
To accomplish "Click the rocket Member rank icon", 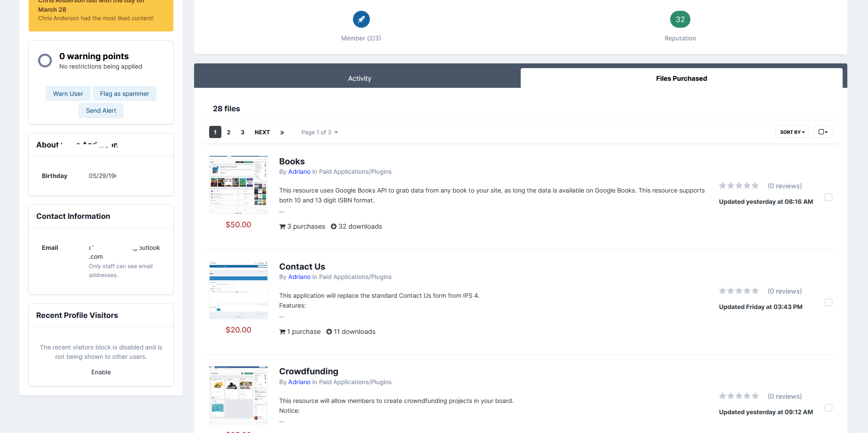I will (x=361, y=19).
